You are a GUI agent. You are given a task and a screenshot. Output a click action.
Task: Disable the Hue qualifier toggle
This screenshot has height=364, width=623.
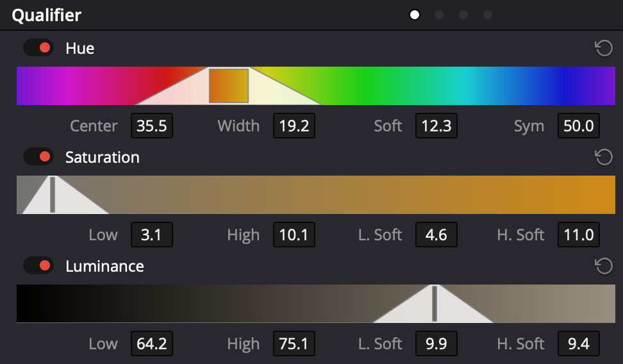point(38,48)
